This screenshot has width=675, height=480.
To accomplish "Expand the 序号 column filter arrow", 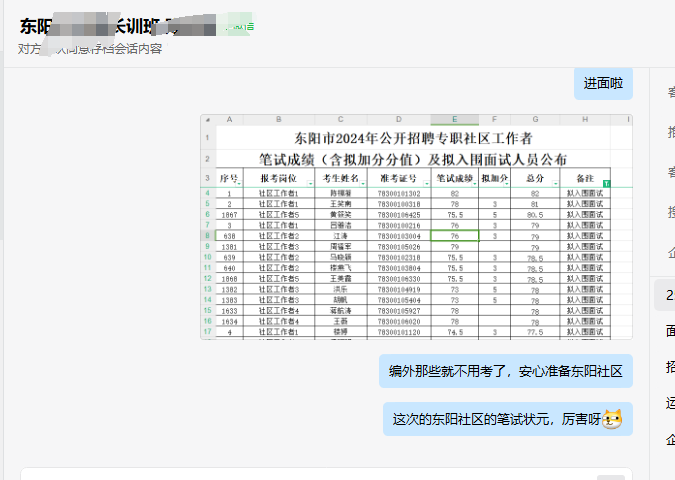I will [x=238, y=183].
